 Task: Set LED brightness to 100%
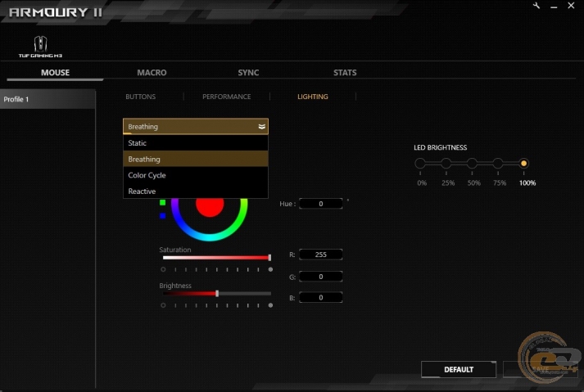[523, 163]
